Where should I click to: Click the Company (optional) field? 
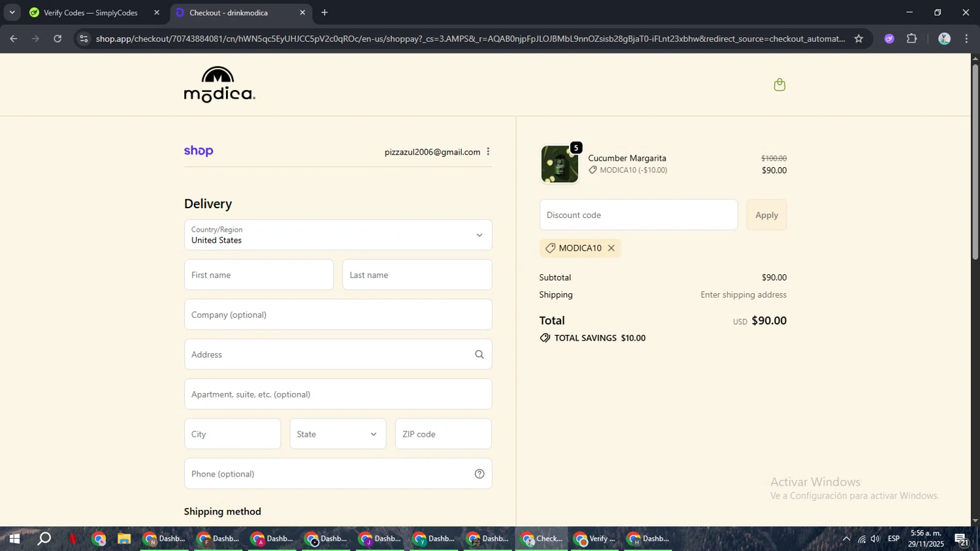tap(338, 315)
